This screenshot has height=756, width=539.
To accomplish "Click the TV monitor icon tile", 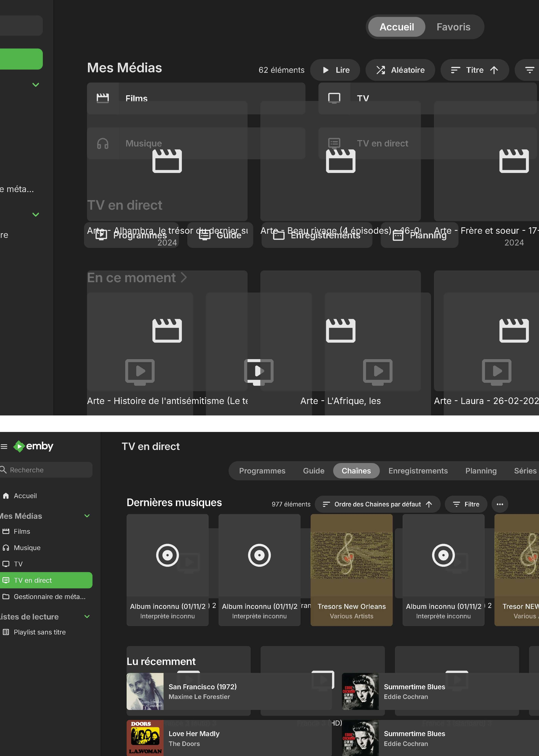I will click(334, 98).
